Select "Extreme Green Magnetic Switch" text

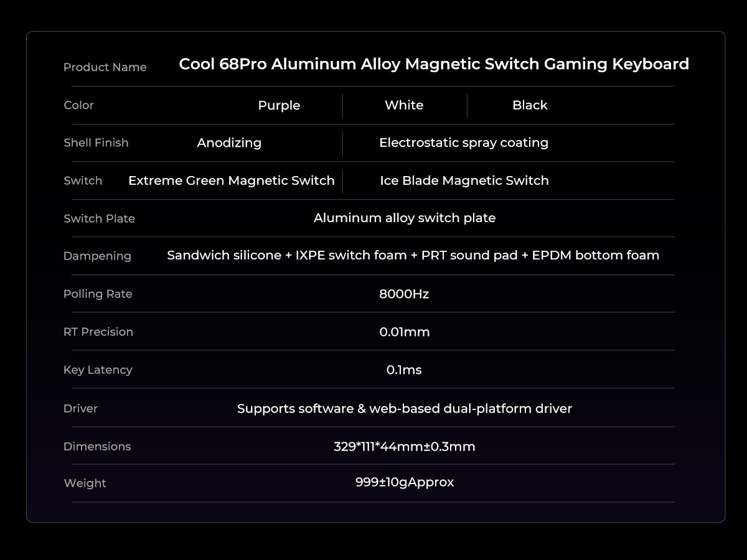(x=232, y=181)
